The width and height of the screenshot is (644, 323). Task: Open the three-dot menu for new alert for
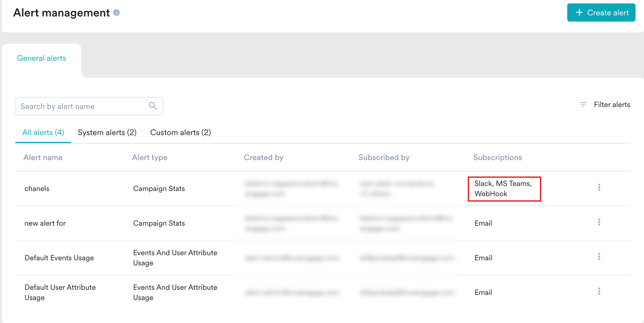(x=599, y=222)
